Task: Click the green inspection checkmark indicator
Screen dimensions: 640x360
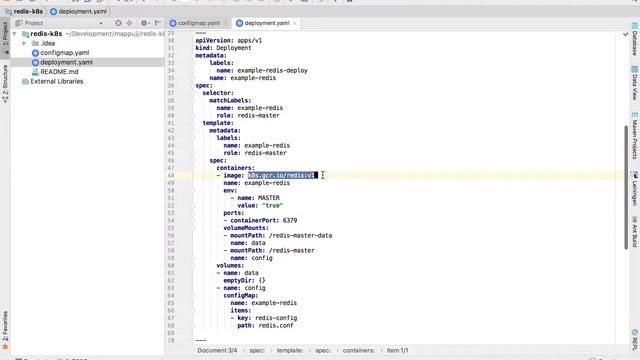Action: 625,34
